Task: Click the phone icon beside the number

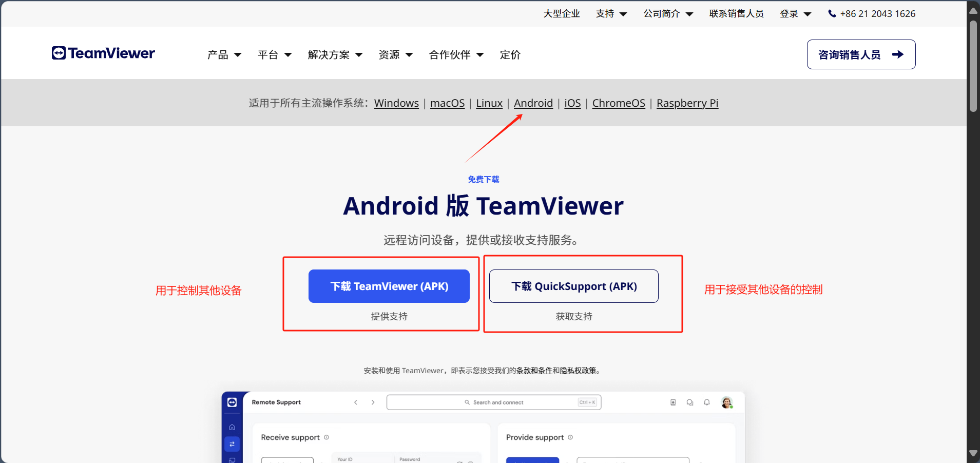Action: click(832, 14)
